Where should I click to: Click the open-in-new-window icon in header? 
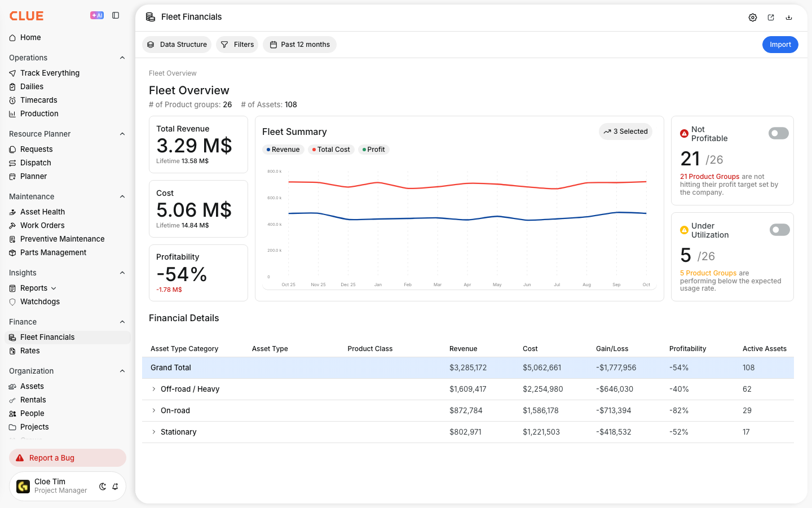coord(771,17)
